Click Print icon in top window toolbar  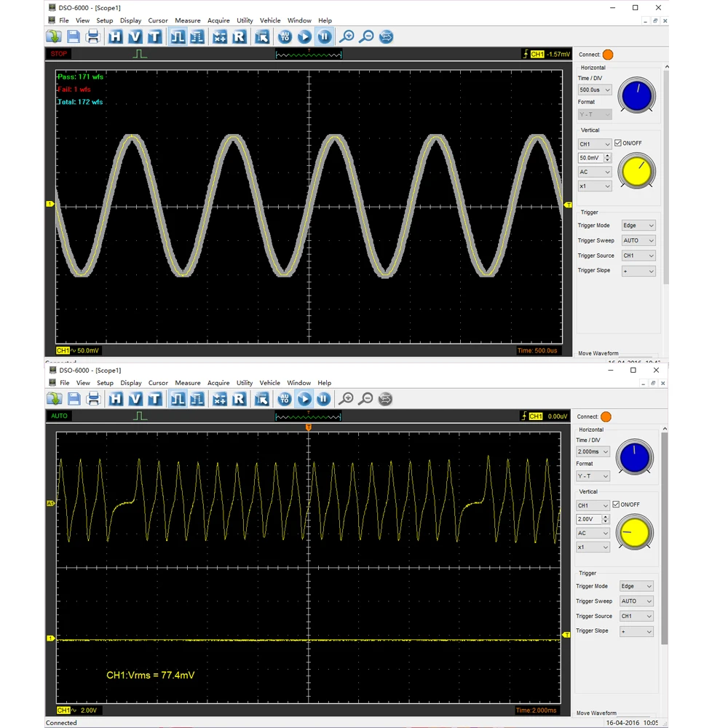click(93, 36)
